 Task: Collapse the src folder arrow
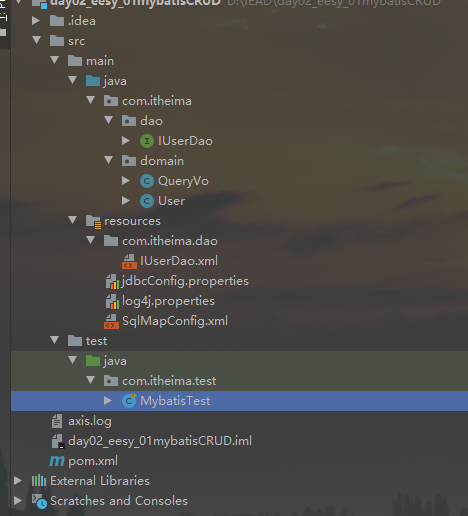click(37, 40)
